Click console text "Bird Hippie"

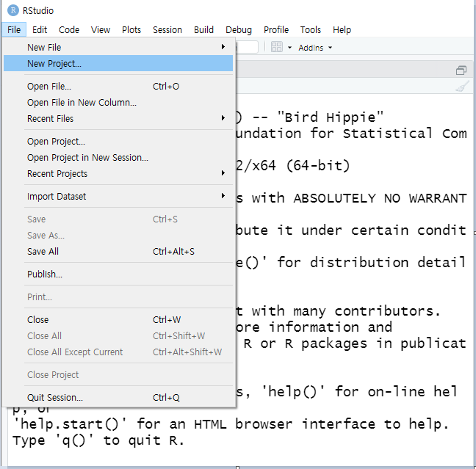[x=331, y=117]
